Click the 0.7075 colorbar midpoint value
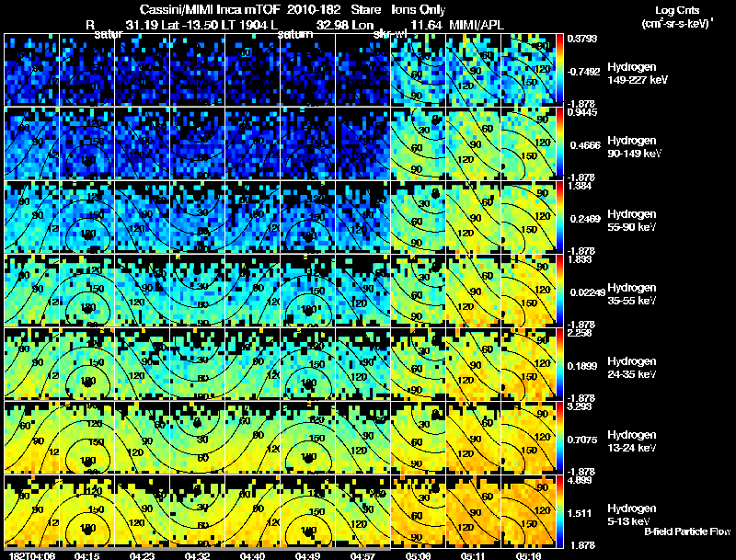Screen dimensions: 736x560 [582, 440]
